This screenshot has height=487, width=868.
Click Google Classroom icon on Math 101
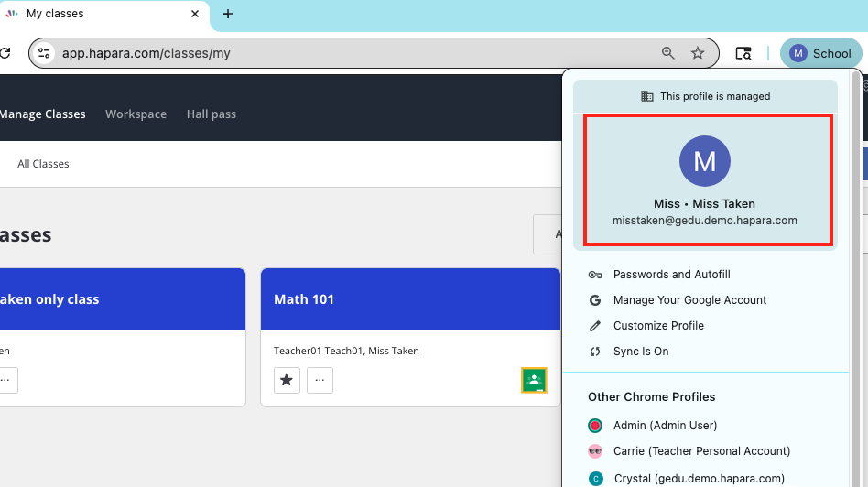point(534,380)
